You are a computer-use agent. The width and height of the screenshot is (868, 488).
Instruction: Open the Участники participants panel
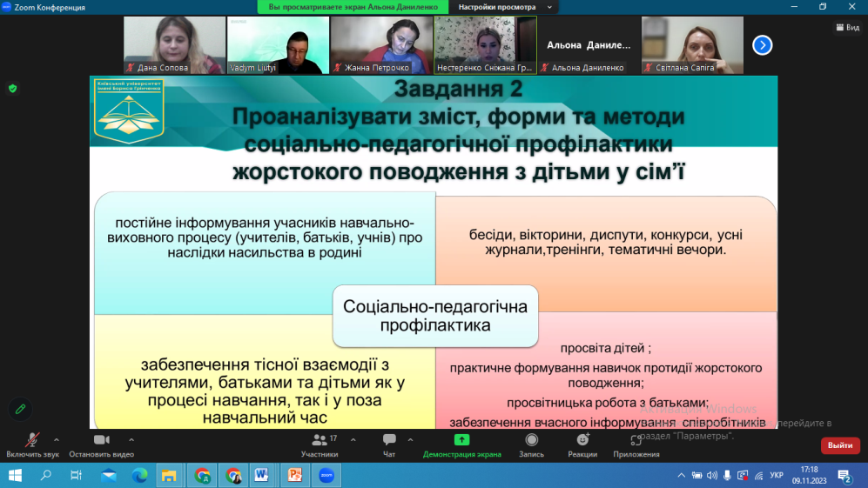(319, 441)
